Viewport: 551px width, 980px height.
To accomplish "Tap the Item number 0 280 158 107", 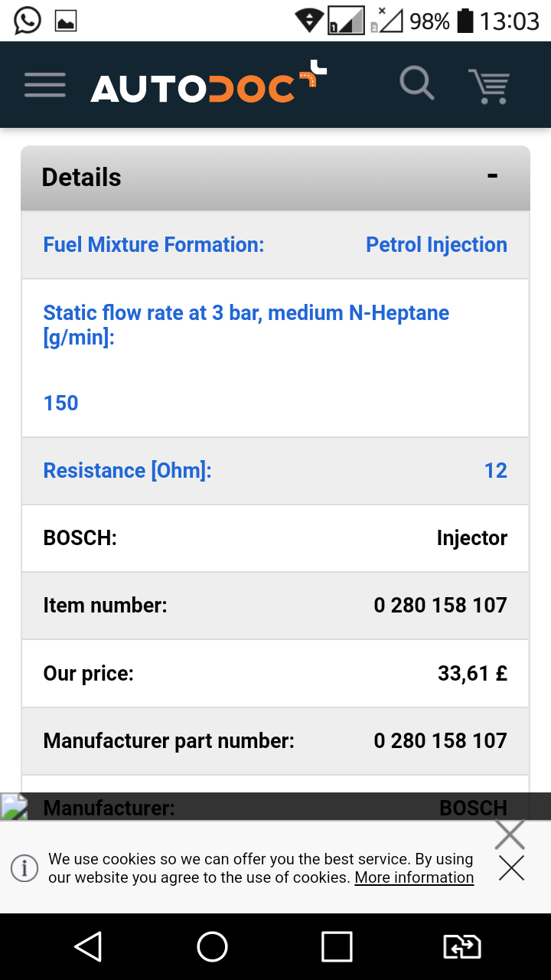I will [x=440, y=606].
